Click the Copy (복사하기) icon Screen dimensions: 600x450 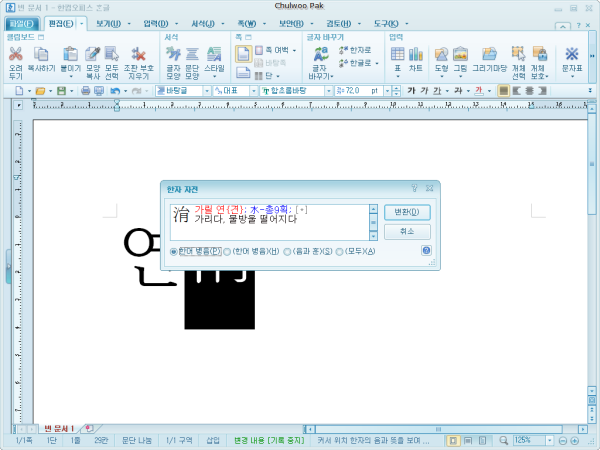click(x=41, y=54)
